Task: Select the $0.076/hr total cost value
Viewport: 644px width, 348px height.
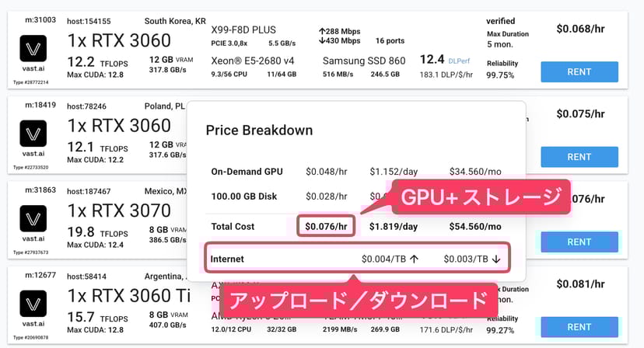Action: [x=327, y=226]
